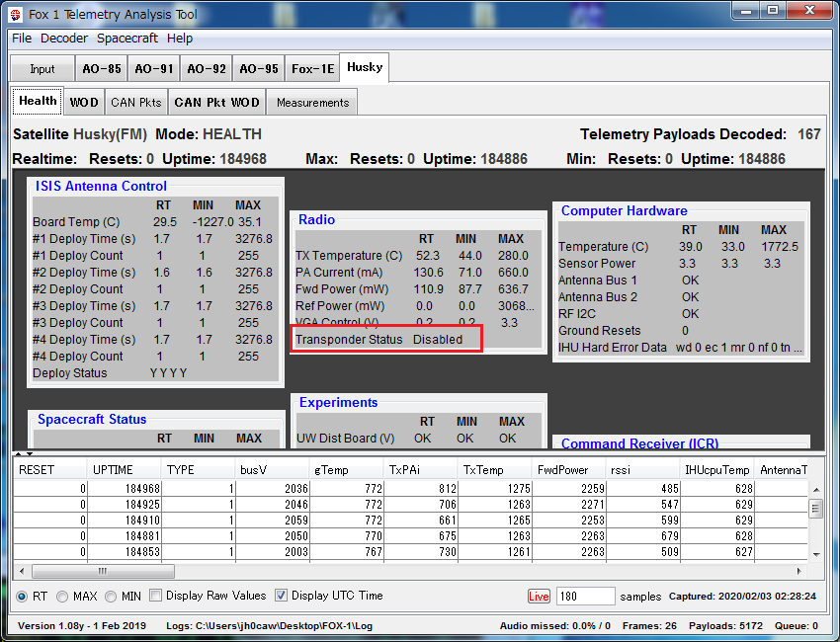Image resolution: width=840 pixels, height=642 pixels.
Task: Click the table's vertical scroll up arrow
Action: (816, 489)
